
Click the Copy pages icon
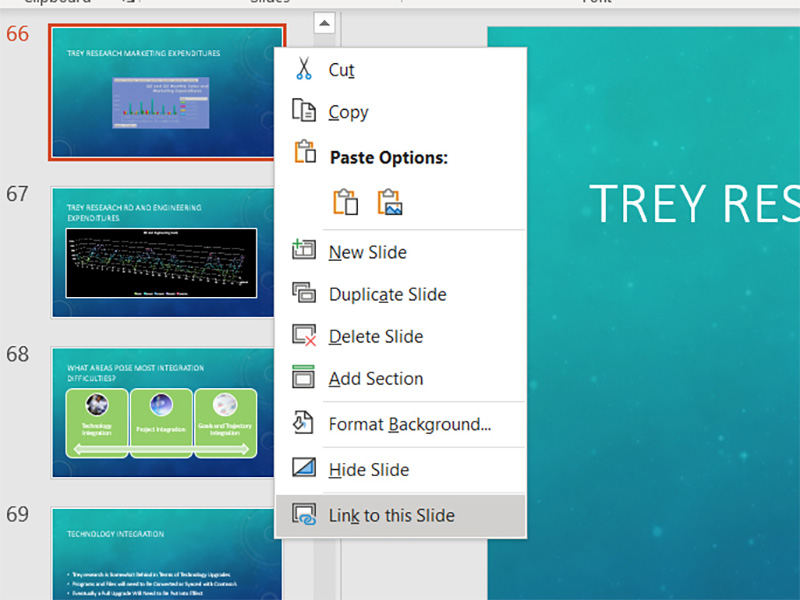[x=304, y=110]
